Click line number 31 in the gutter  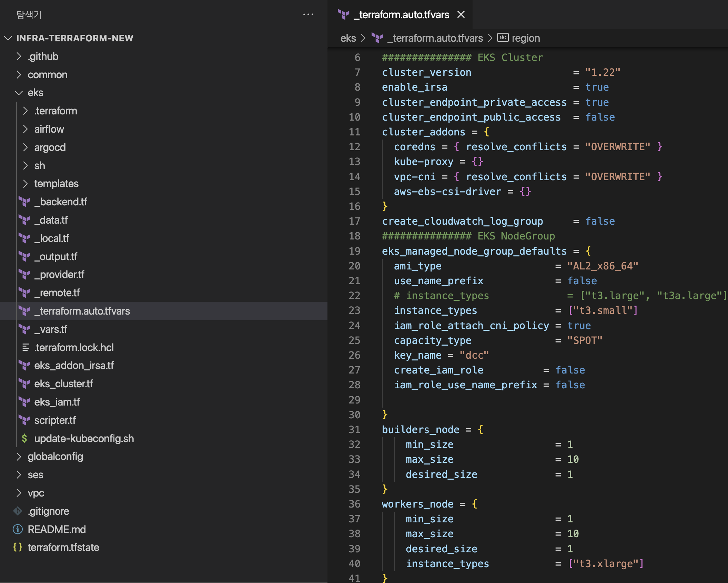pyautogui.click(x=354, y=429)
